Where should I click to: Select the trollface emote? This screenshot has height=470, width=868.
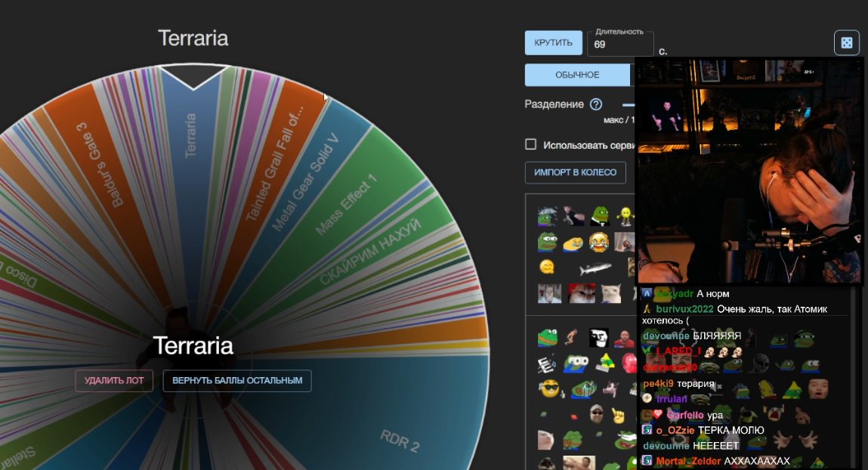coord(598,337)
